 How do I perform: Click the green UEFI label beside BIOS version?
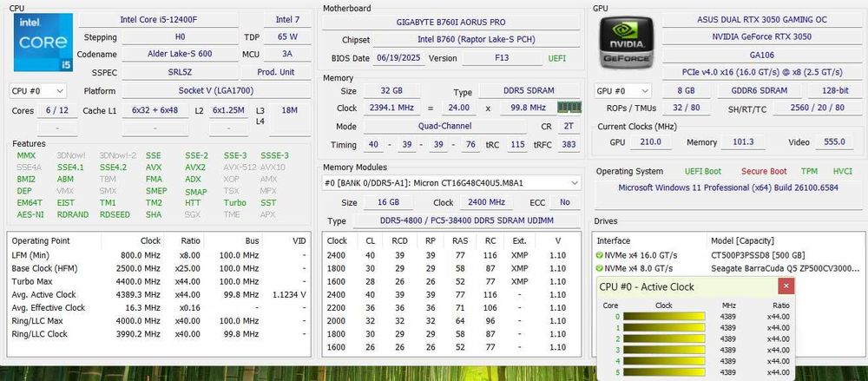[x=557, y=58]
